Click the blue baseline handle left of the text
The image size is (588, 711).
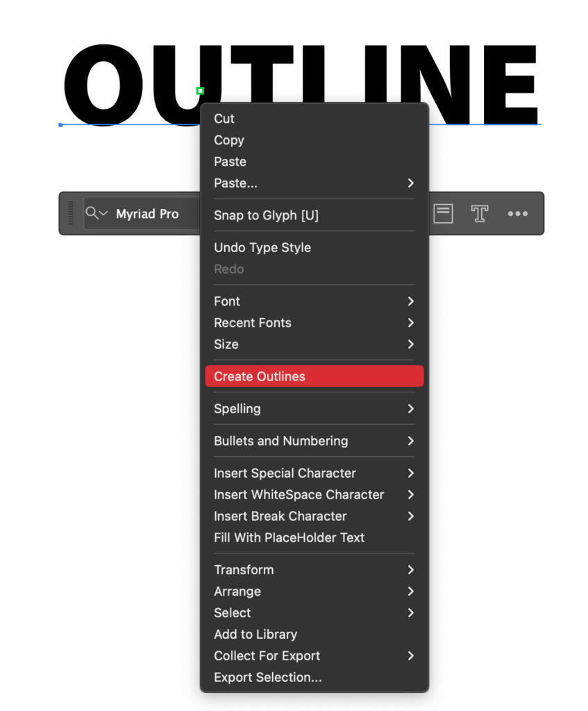click(x=60, y=125)
